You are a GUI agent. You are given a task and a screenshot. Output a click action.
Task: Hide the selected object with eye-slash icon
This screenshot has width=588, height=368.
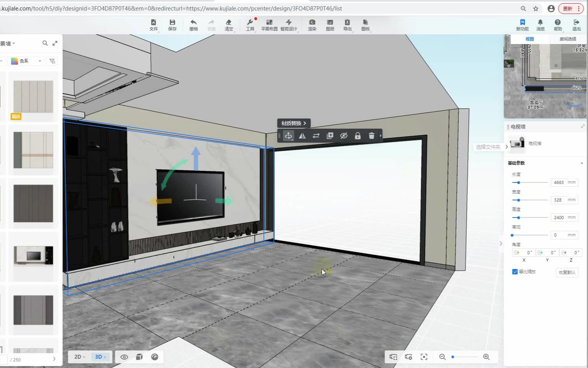[343, 136]
